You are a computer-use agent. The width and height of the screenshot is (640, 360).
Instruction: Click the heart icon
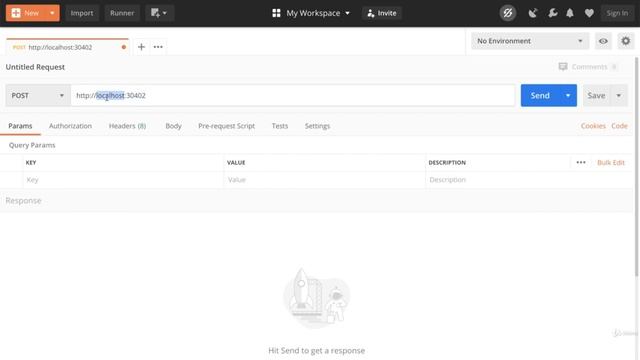[x=589, y=13]
